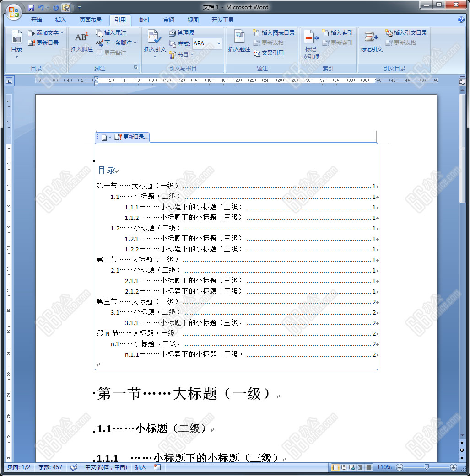Click the tab selector button at ruler corner
Image resolution: width=470 pixels, height=476 pixels.
(x=10, y=81)
